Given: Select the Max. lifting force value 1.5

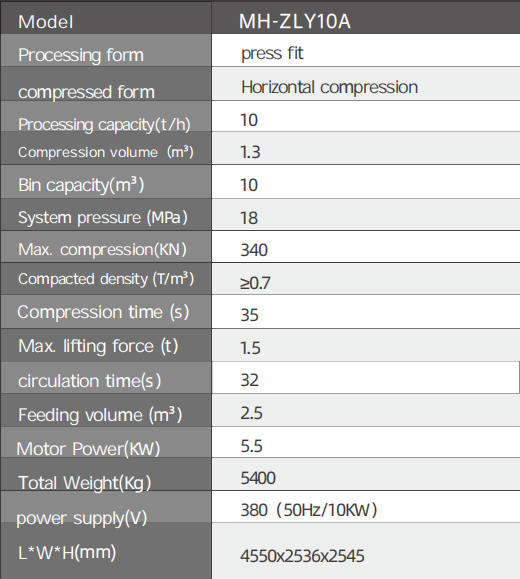Looking at the screenshot, I should [250, 348].
